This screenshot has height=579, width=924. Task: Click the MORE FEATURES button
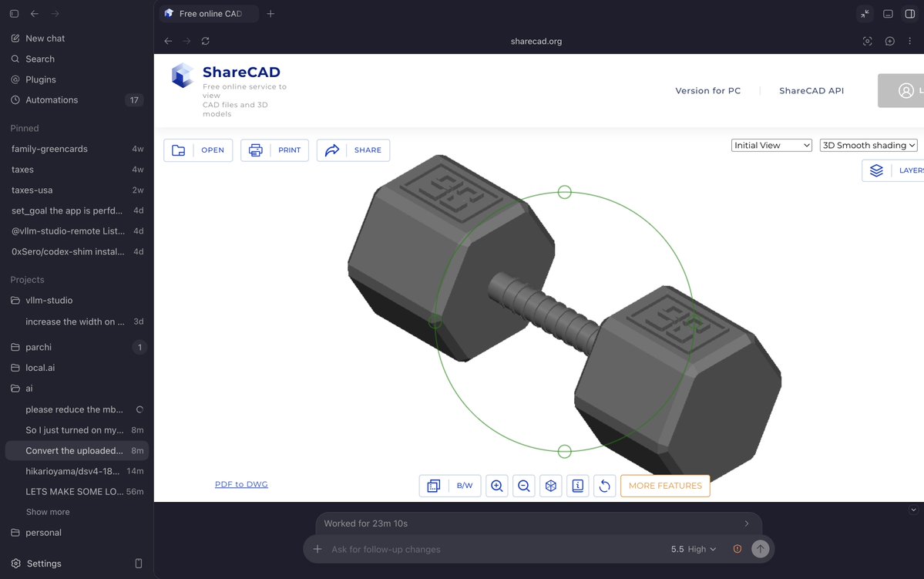pos(665,486)
